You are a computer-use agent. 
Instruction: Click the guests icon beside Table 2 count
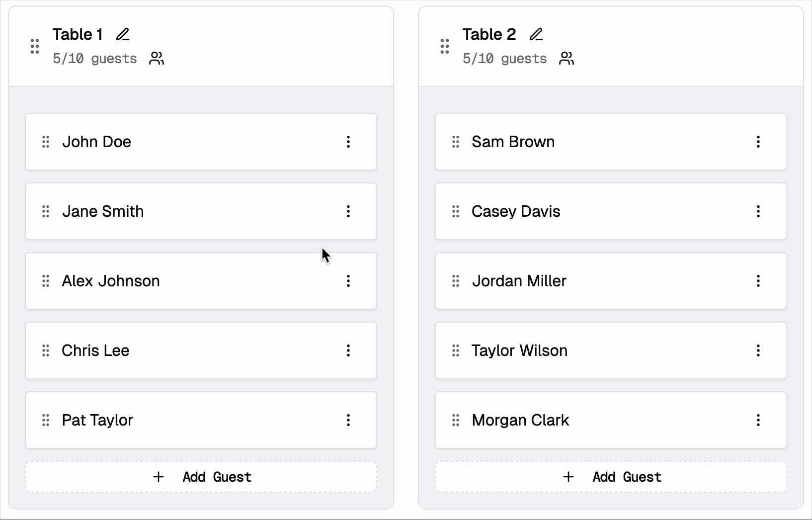pyautogui.click(x=567, y=58)
